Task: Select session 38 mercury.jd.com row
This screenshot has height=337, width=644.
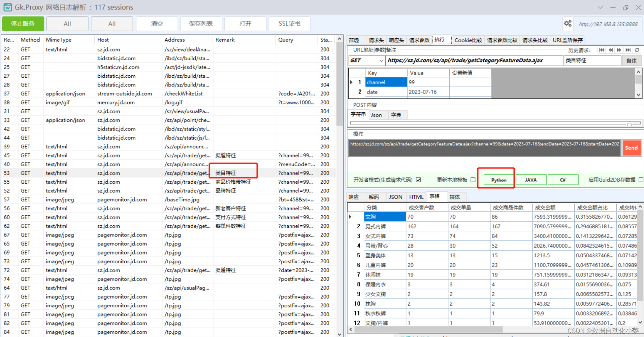Action: [x=168, y=102]
